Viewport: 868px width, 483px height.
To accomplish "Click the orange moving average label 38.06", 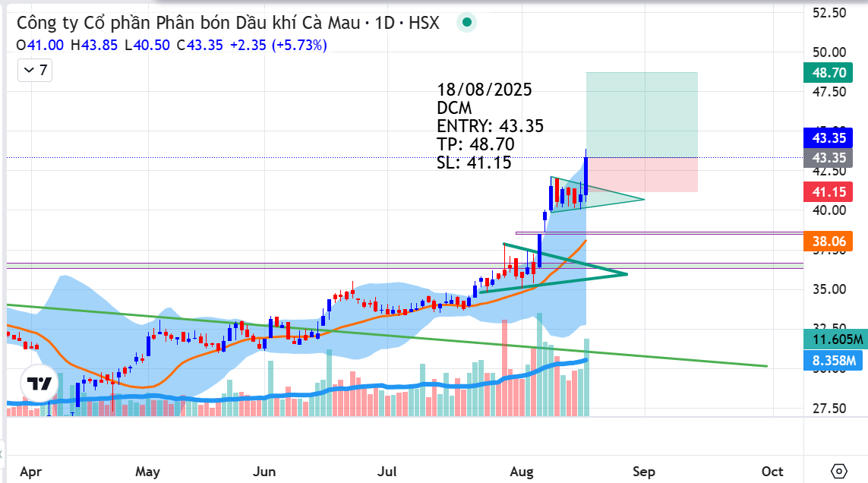I will pos(829,241).
